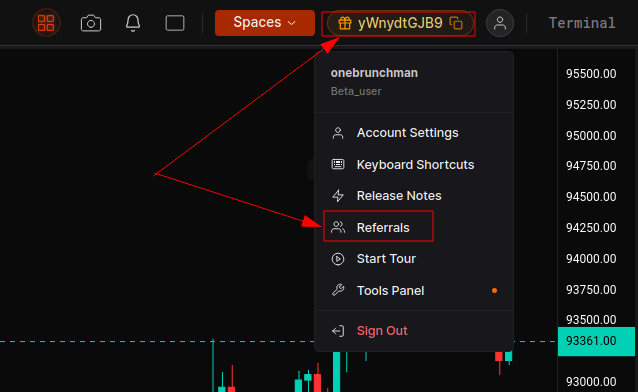Screen dimensions: 638x392
Task: Click price axis value 93000.00
Action: (591, 382)
